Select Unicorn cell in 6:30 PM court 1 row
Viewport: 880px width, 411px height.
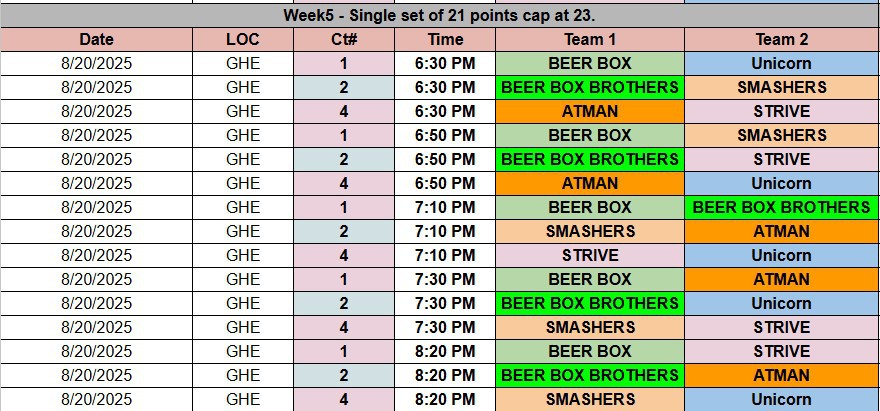click(782, 64)
